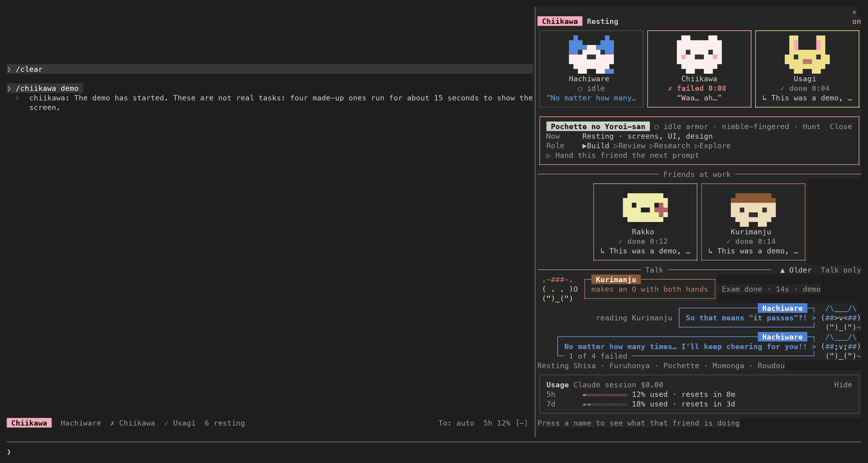The image size is (868, 463).
Task: Close the Pochette no Yoroi-san detail card
Action: [841, 127]
